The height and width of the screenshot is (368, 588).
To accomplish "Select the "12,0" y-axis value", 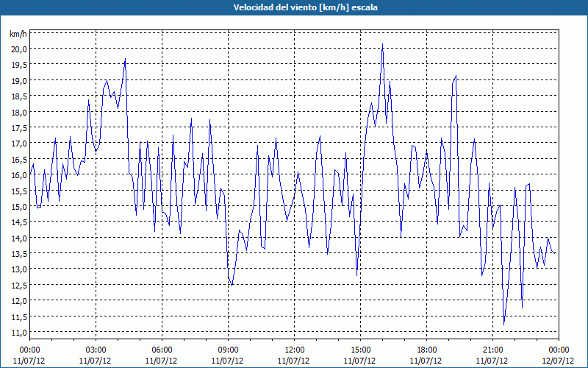I will coord(19,301).
